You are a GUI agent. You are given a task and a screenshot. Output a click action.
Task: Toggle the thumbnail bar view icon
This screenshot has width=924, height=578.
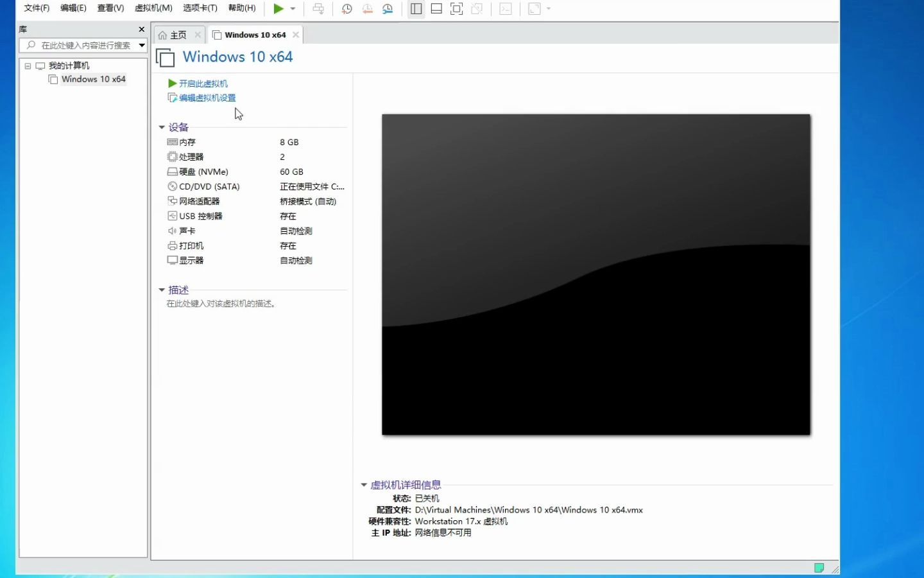pyautogui.click(x=436, y=9)
